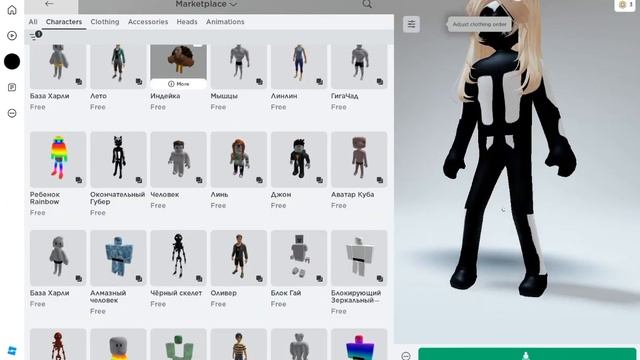Open the Home icon in sidebar

(12, 10)
